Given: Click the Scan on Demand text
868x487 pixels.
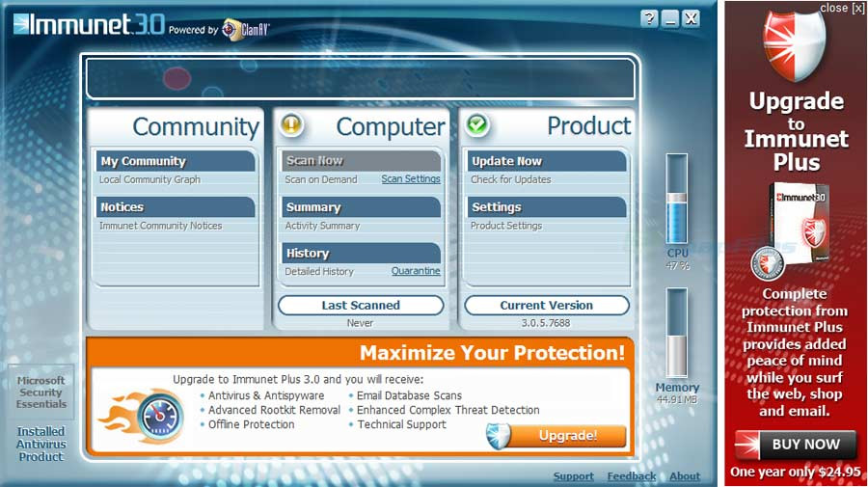Looking at the screenshot, I should (321, 179).
